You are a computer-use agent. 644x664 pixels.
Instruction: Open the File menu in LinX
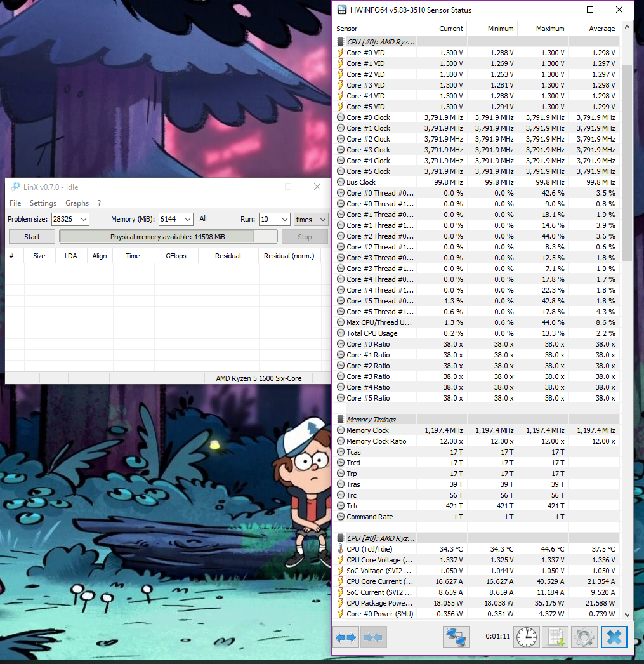click(x=15, y=203)
